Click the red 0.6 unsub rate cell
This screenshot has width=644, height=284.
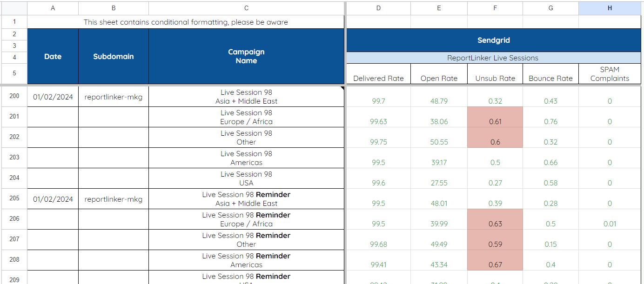(x=495, y=138)
